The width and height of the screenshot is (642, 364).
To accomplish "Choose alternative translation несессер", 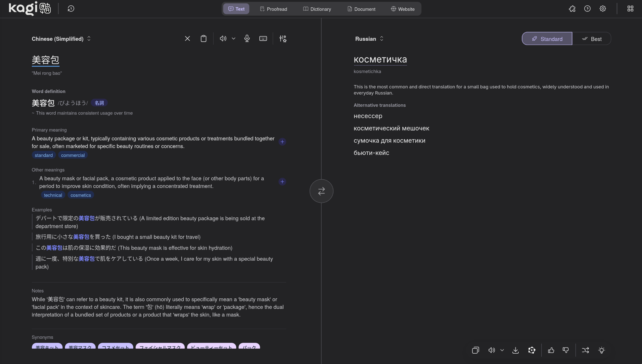I will tap(368, 116).
